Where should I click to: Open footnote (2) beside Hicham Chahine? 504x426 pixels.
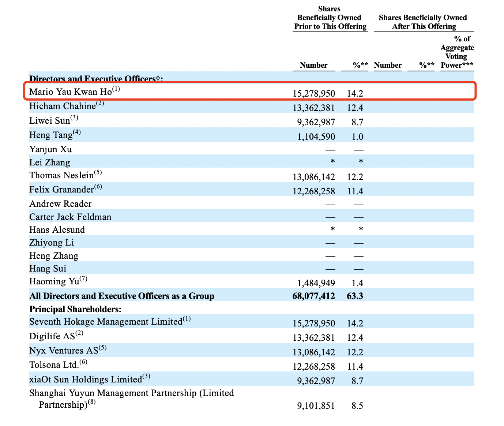tap(100, 104)
